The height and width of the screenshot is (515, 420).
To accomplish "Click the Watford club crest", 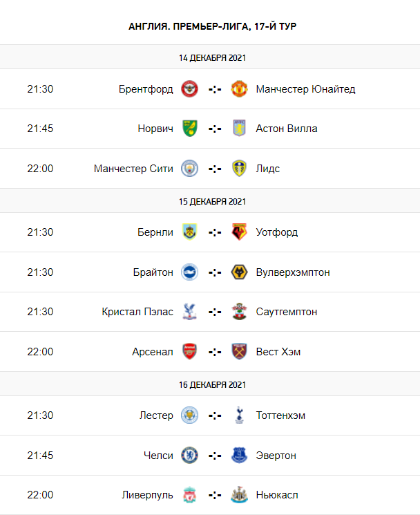I will [x=239, y=232].
